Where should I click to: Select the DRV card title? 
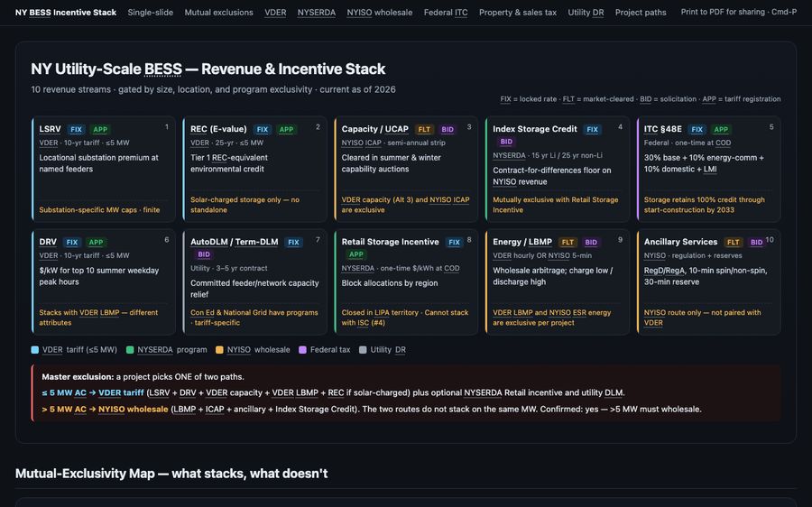pyautogui.click(x=48, y=242)
